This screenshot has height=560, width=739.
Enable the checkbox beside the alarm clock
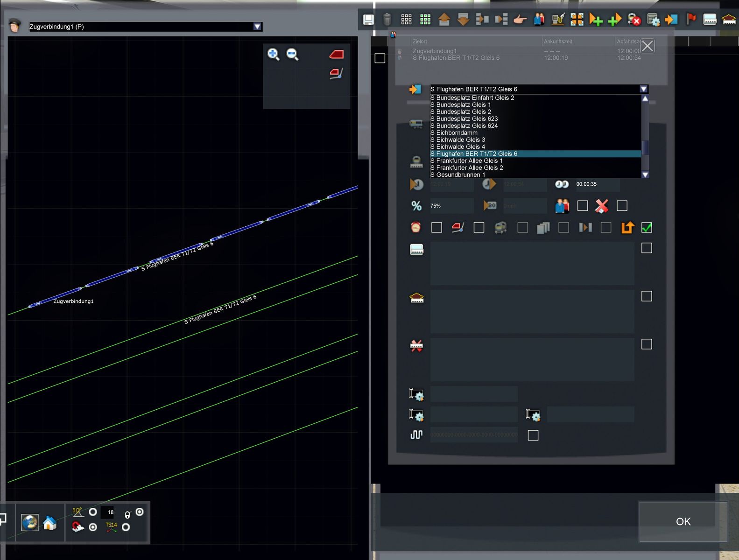tap(436, 227)
